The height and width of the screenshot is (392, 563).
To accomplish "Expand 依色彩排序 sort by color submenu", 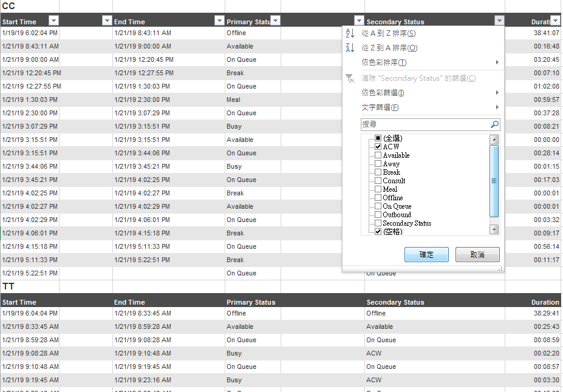I will (497, 63).
